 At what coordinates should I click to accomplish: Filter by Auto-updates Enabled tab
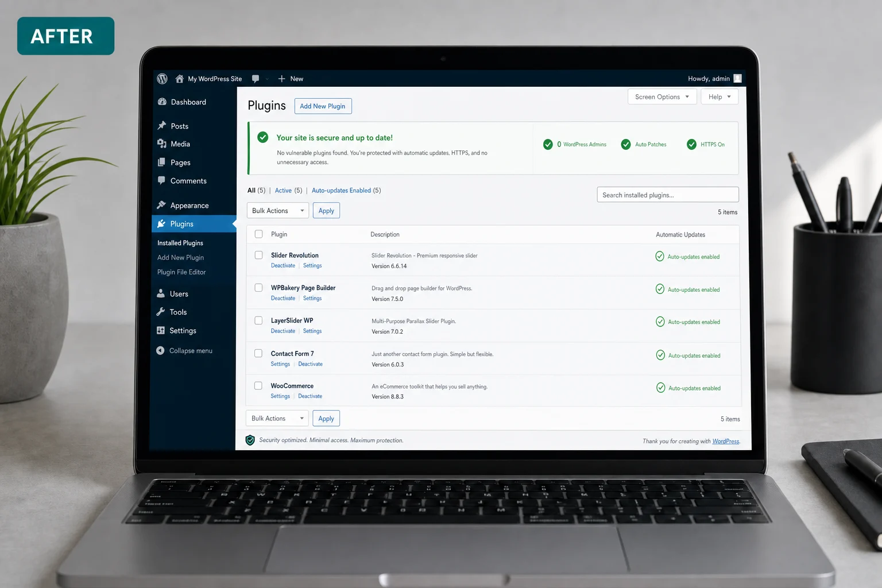coord(341,191)
